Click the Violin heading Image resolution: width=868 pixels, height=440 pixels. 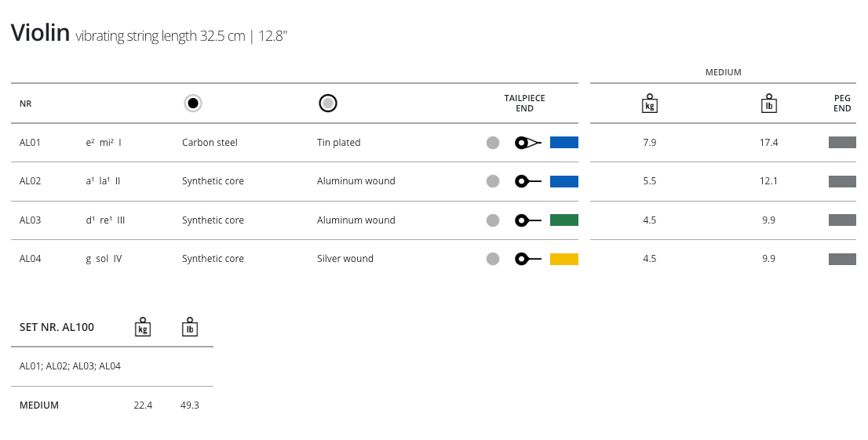40,33
